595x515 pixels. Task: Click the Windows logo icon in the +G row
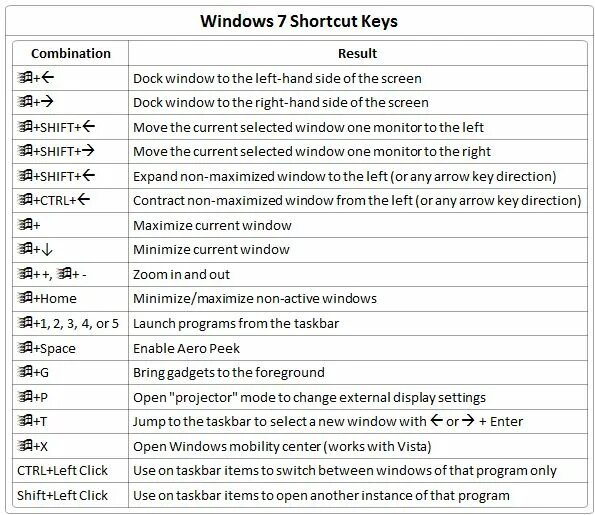pos(25,371)
